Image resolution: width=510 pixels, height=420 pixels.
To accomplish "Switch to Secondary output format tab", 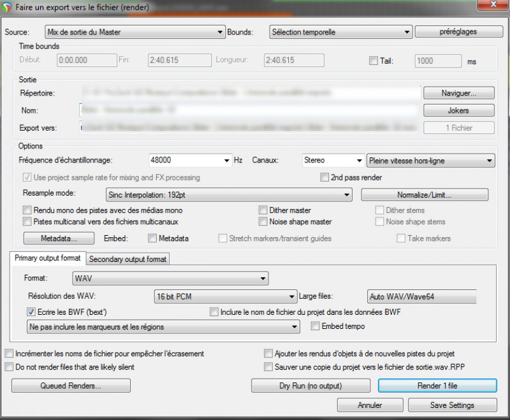I will point(127,259).
